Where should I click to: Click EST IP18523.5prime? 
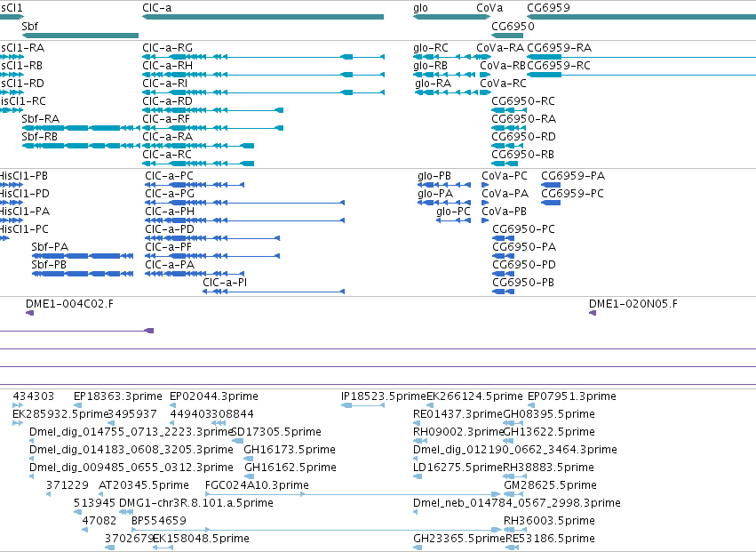(x=363, y=405)
